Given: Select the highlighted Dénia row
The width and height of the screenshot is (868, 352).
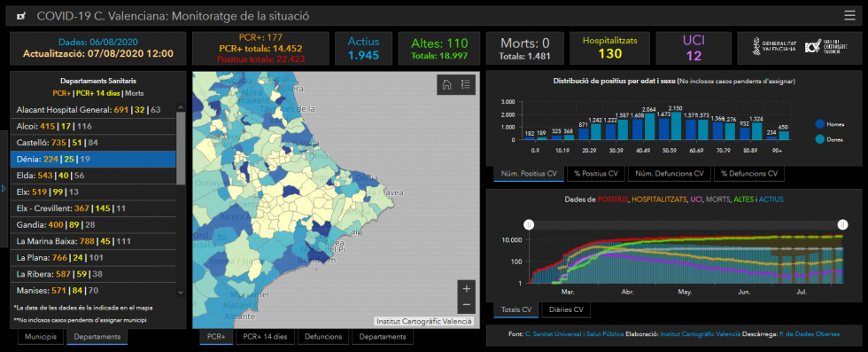Looking at the screenshot, I should click(93, 159).
